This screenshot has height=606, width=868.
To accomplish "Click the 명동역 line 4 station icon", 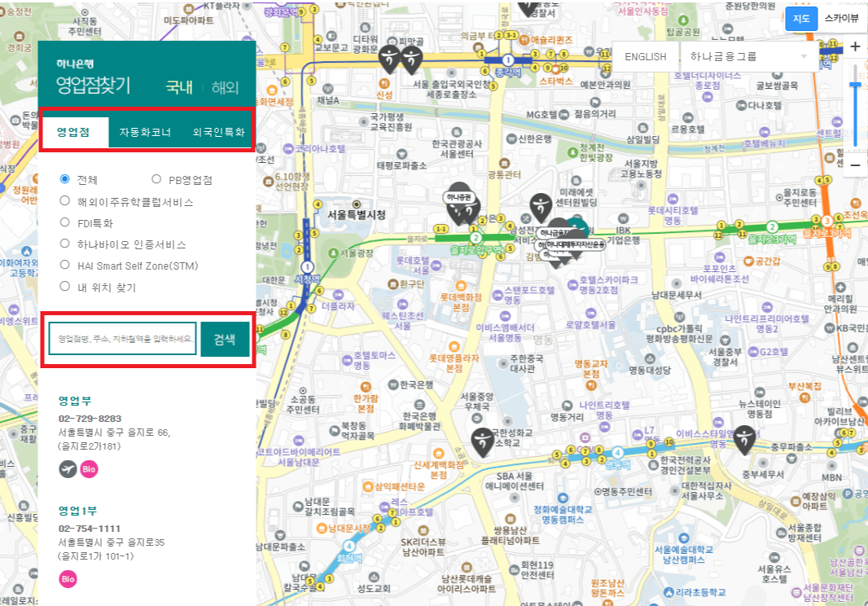I will (616, 453).
